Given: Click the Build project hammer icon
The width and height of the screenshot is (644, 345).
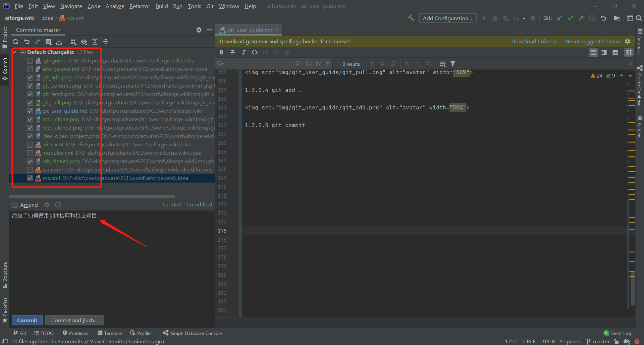Looking at the screenshot, I should pyautogui.click(x=411, y=18).
